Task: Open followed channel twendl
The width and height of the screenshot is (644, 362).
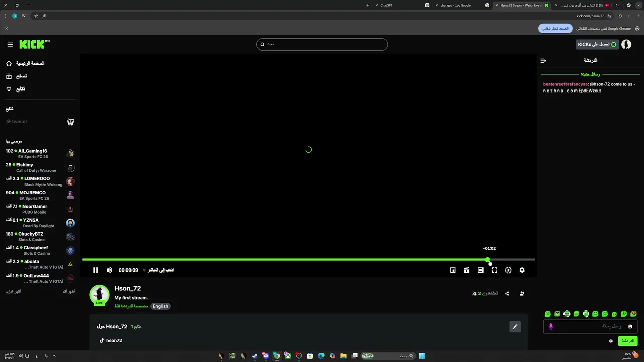Action: 40,122
